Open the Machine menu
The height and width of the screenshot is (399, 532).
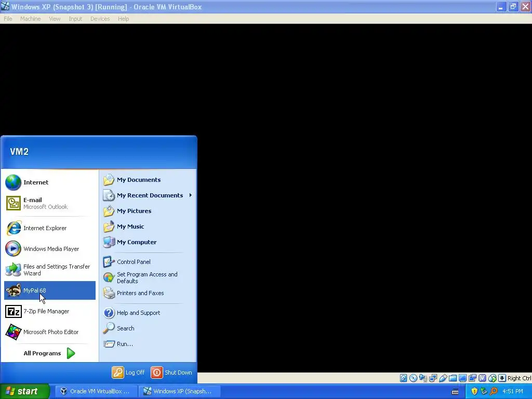[x=31, y=19]
